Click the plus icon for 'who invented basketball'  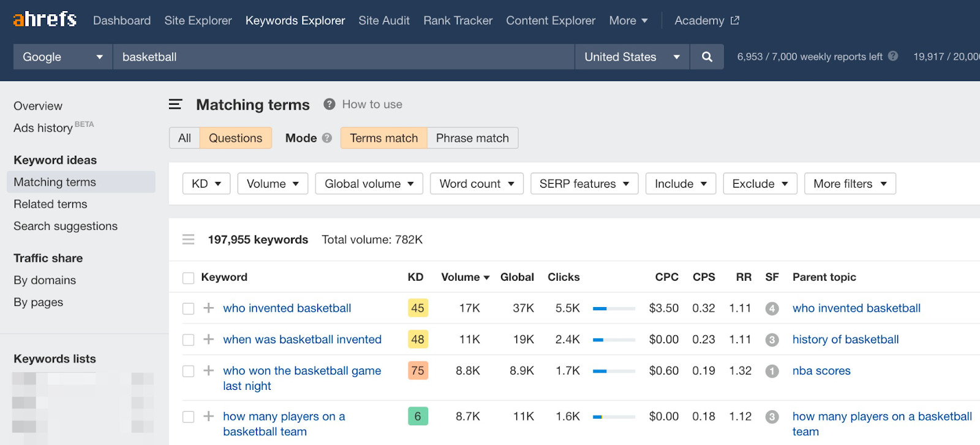[209, 308]
